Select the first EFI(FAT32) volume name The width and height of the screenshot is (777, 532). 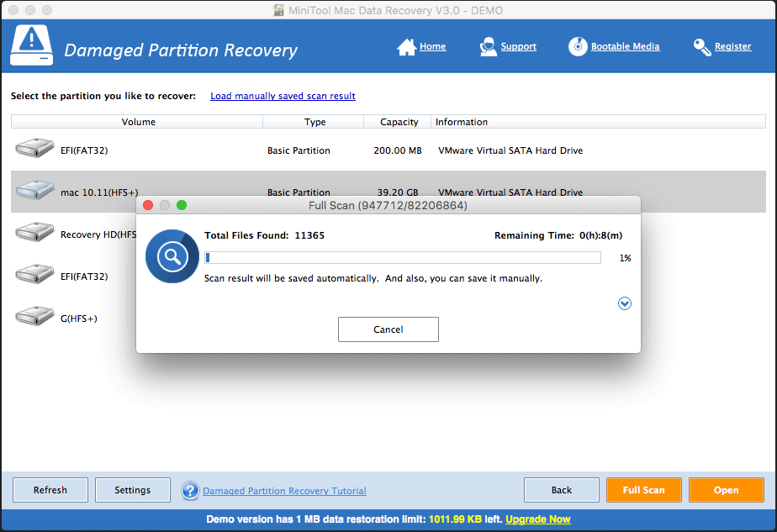point(84,150)
